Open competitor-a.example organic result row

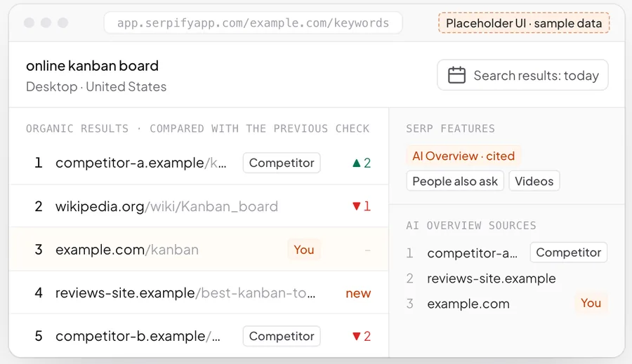(x=199, y=163)
